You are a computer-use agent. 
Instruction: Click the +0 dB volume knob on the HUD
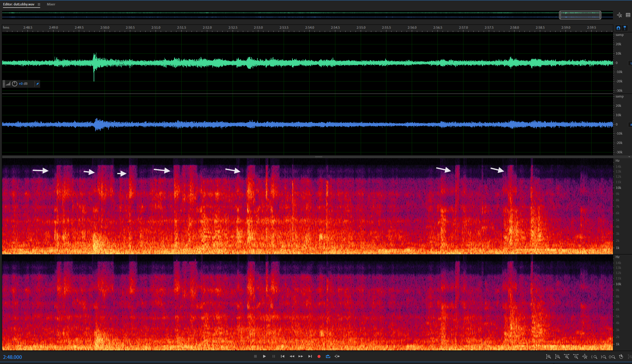point(15,84)
